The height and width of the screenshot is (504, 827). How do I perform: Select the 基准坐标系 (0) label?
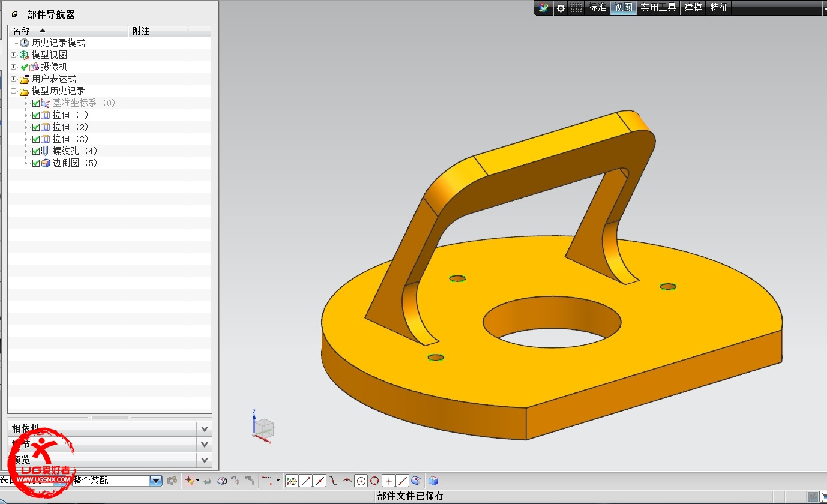click(83, 103)
